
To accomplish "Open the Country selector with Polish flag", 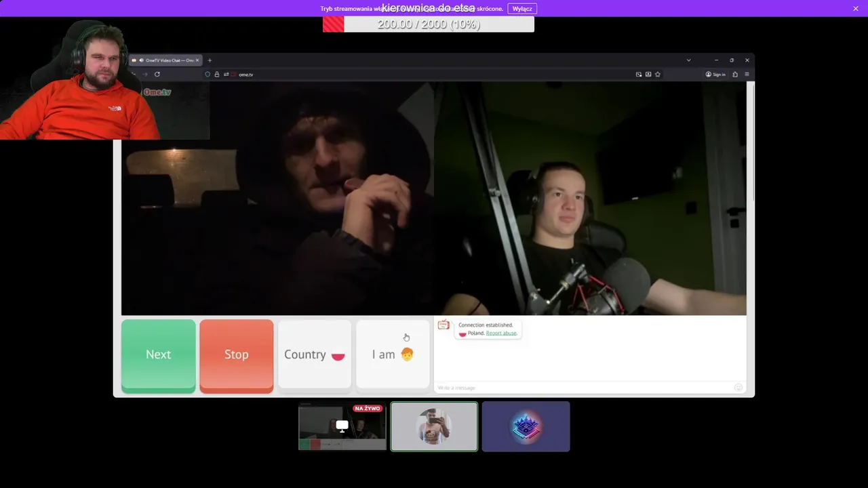I will coord(315,354).
